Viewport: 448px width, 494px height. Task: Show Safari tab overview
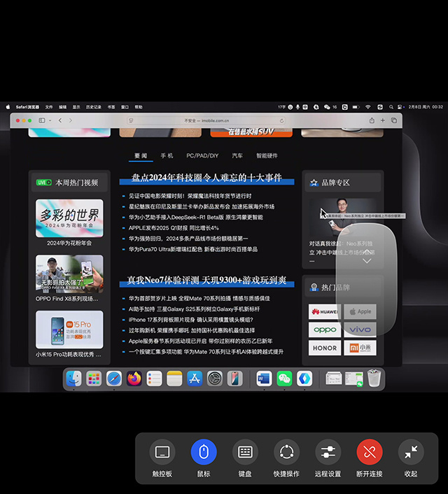(394, 120)
